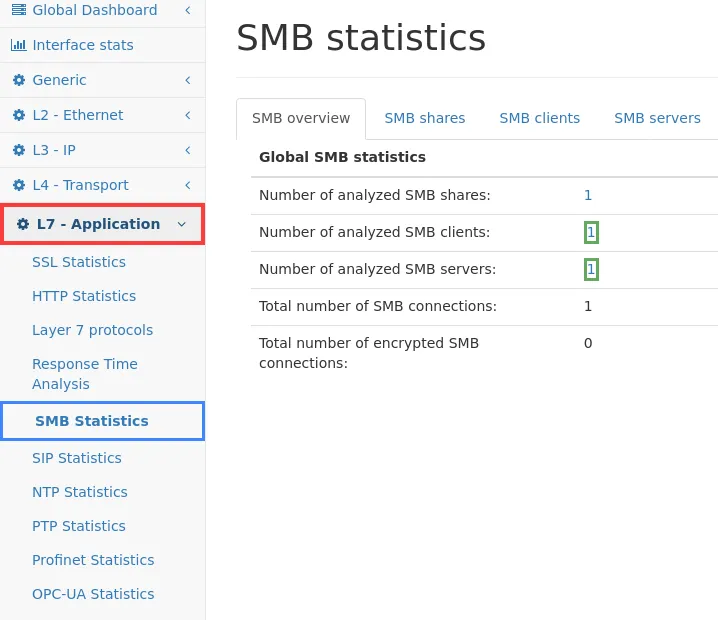Open the analyzed SMB servers count link
This screenshot has width=718, height=620.
591,269
